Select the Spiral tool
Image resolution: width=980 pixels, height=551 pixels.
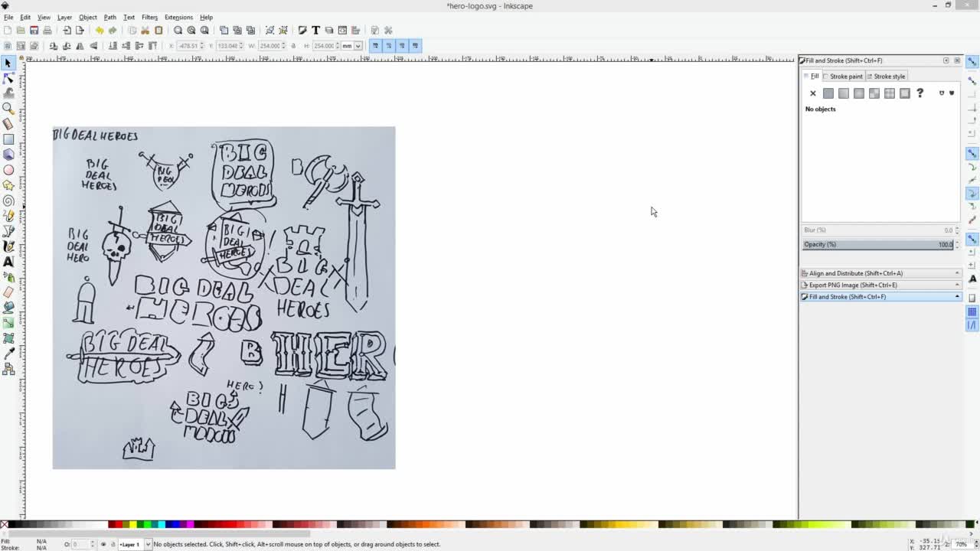(x=8, y=201)
